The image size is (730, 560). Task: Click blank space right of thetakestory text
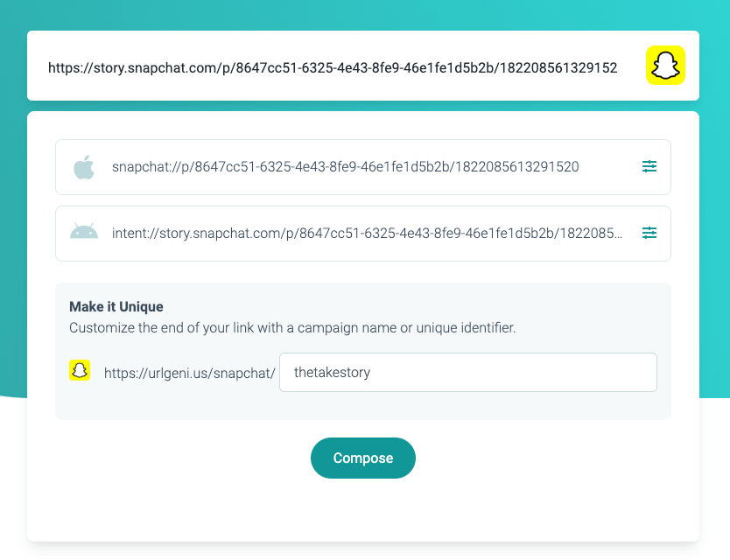click(x=512, y=373)
